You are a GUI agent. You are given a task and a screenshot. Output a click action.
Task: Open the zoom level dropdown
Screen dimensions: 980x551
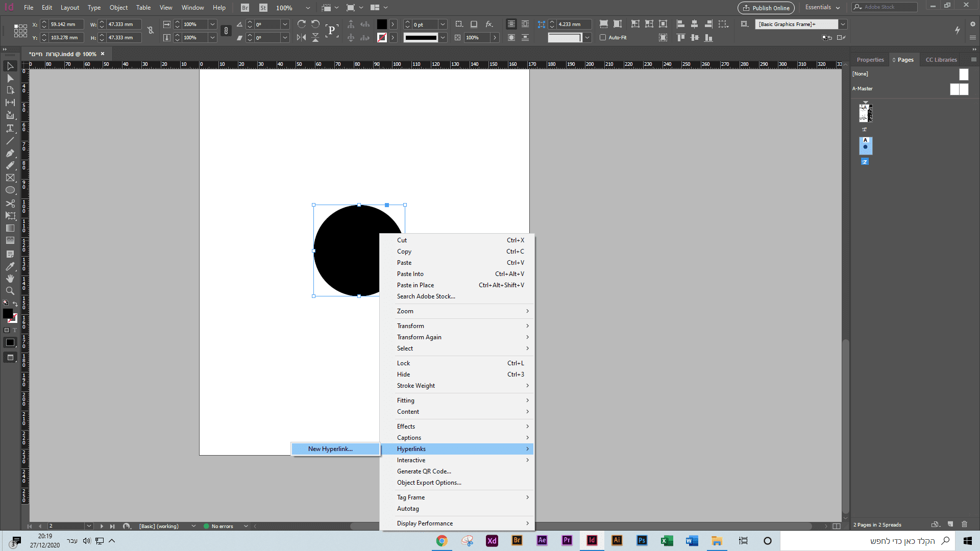click(307, 8)
